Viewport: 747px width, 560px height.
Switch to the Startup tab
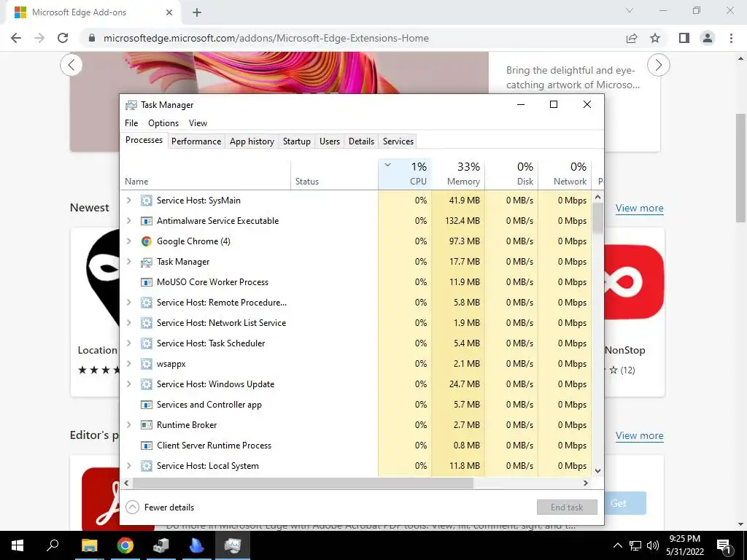(297, 141)
